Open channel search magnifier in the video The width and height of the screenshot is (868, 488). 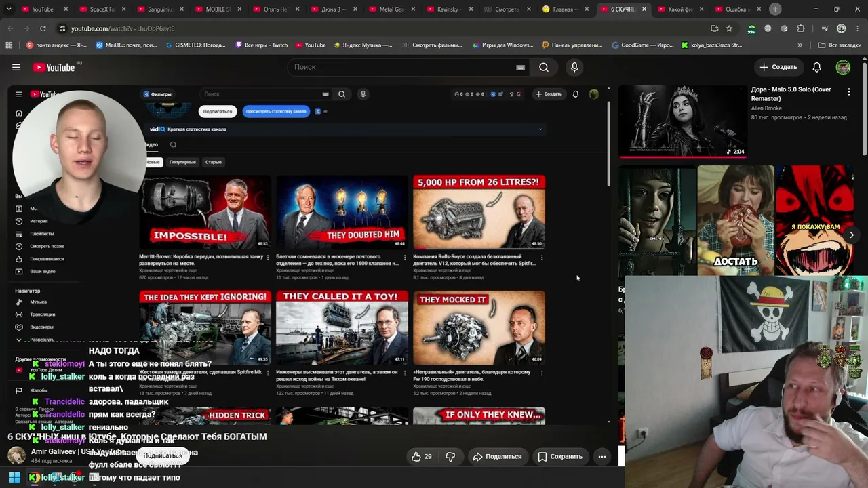click(x=173, y=144)
